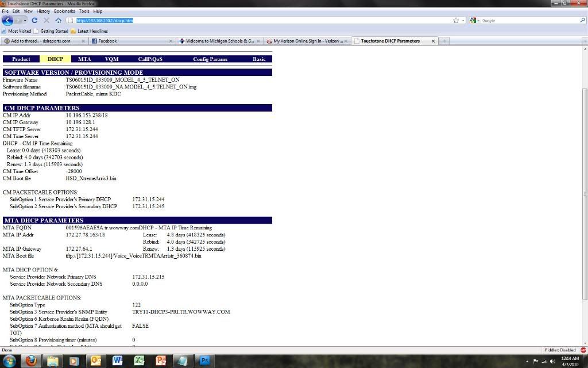Viewport: 588px width, 368px height.
Task: Open the Latest Headlines feed bookmark
Action: [89, 31]
